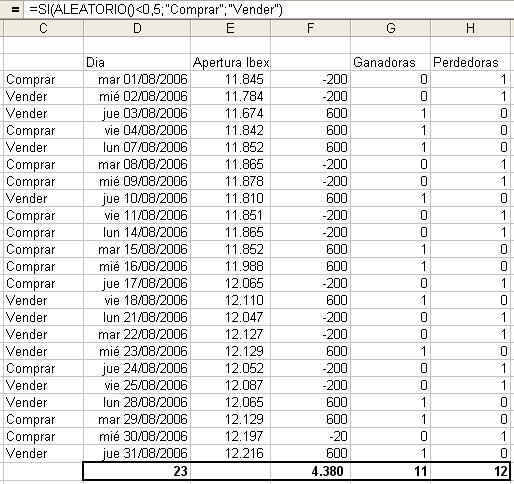Click the Ganadoras total cell 11
This screenshot has height=484, width=514.
(x=390, y=471)
